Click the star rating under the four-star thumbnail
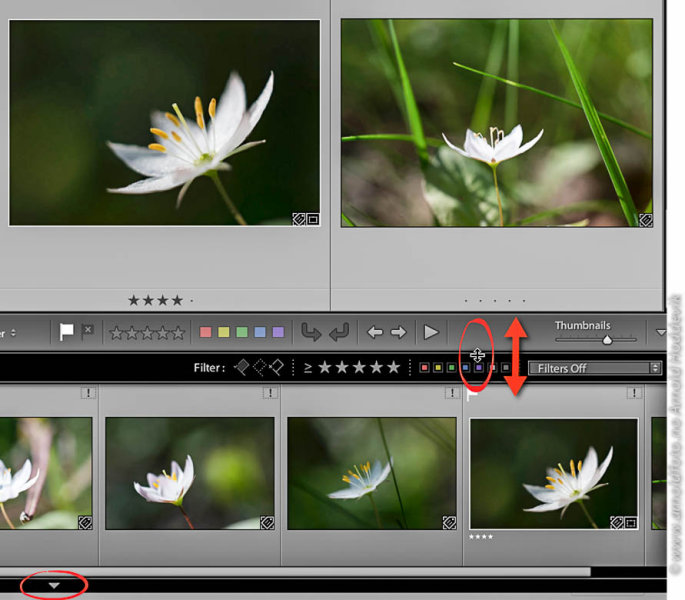The width and height of the screenshot is (685, 600). click(x=481, y=537)
